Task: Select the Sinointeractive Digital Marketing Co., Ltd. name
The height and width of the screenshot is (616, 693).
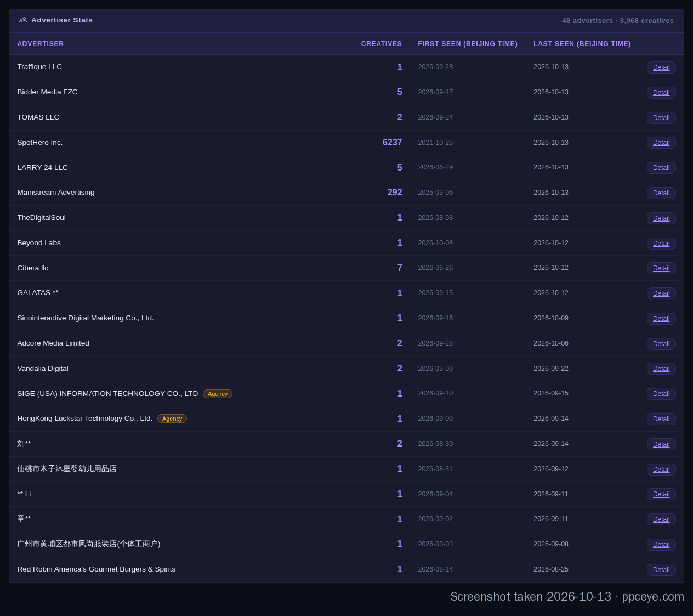Action: [x=86, y=318]
